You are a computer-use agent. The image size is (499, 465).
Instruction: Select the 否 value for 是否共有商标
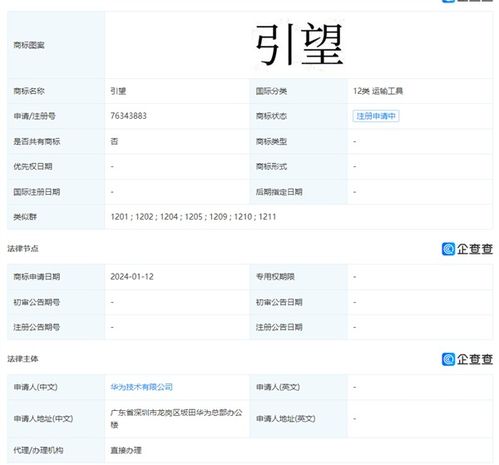(x=114, y=141)
